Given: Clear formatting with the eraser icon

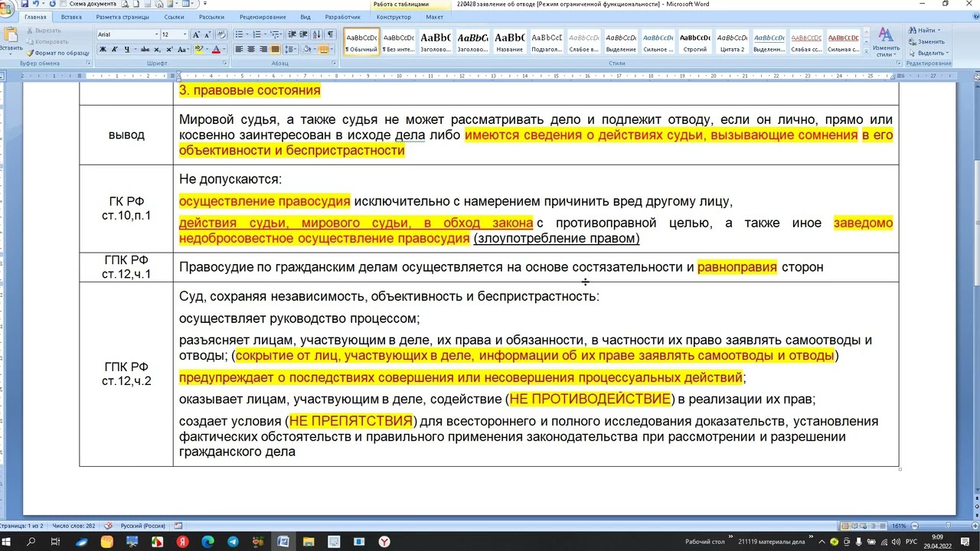Looking at the screenshot, I should tap(221, 34).
